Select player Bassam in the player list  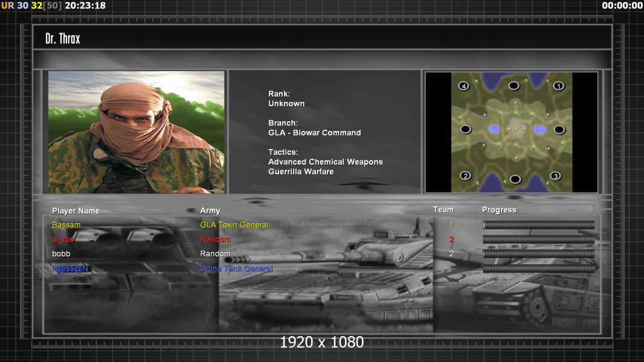[66, 225]
